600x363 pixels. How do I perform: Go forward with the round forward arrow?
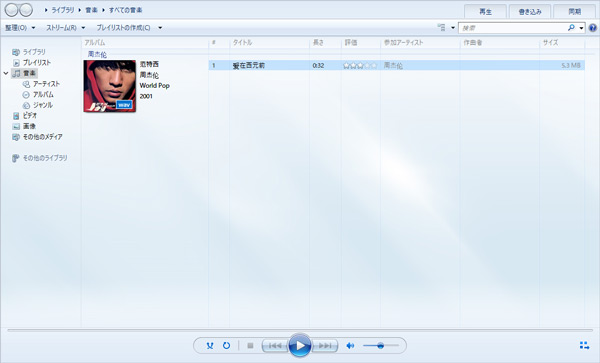tap(26, 10)
